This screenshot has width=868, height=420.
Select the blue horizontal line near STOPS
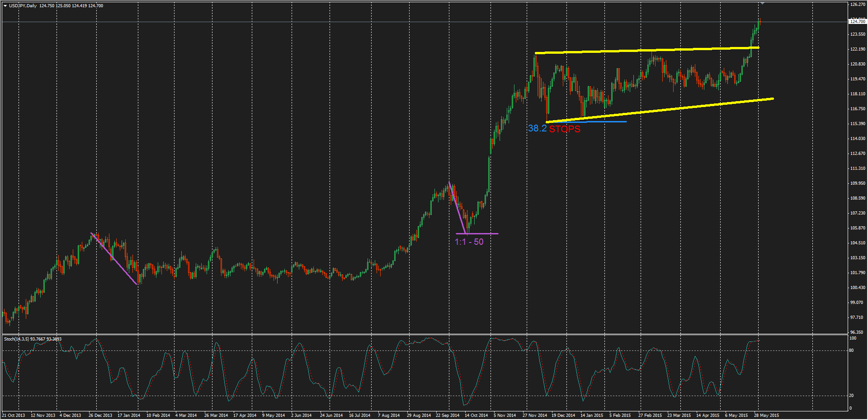pyautogui.click(x=606, y=121)
